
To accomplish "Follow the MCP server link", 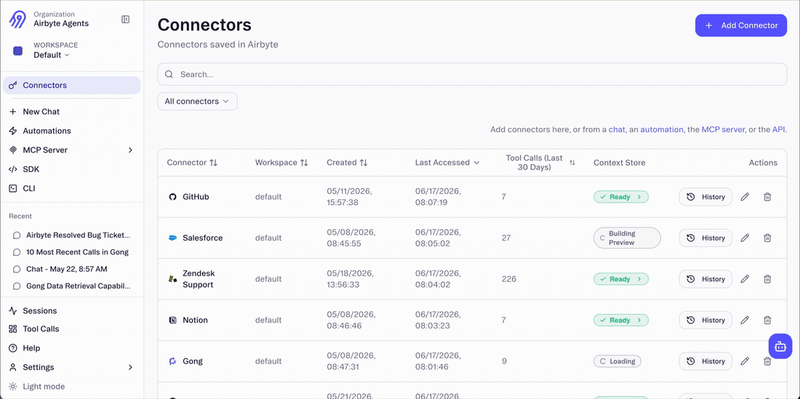I will 724,130.
